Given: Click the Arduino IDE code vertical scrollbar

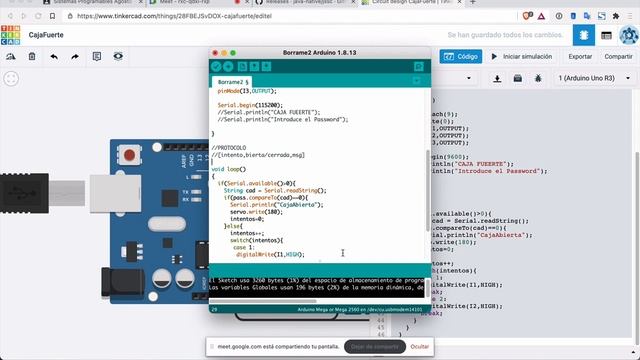Looking at the screenshot, I should pos(428,191).
